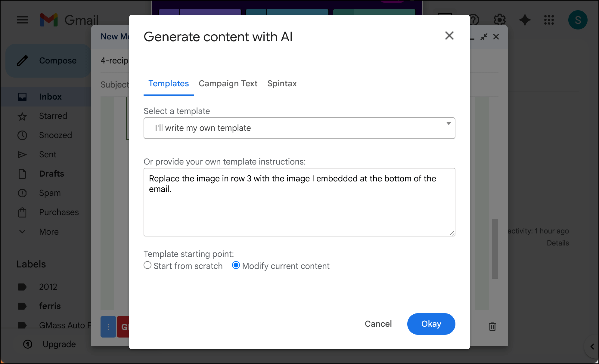Click the Spam folder icon
Image resolution: width=599 pixels, height=364 pixels.
click(x=22, y=193)
